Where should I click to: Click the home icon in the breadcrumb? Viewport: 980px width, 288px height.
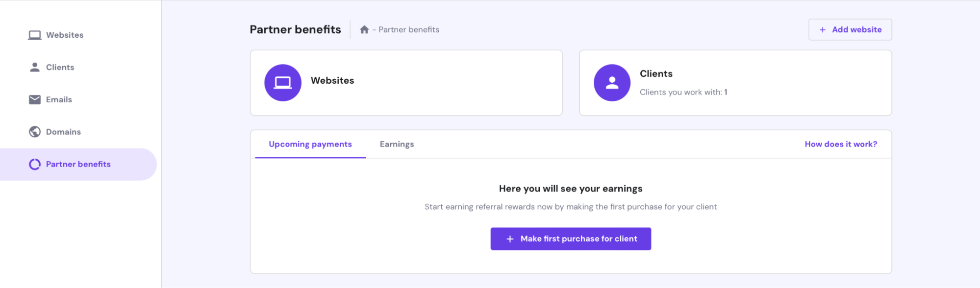point(364,29)
